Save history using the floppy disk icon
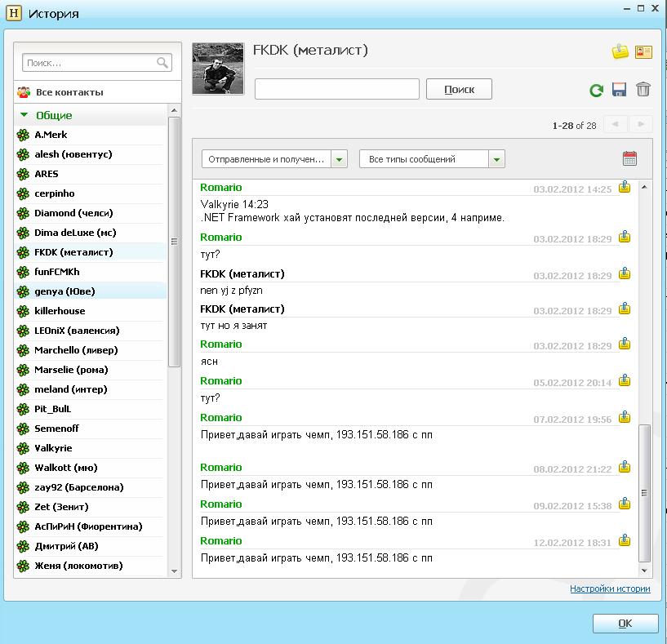The height and width of the screenshot is (644, 667). [x=620, y=89]
